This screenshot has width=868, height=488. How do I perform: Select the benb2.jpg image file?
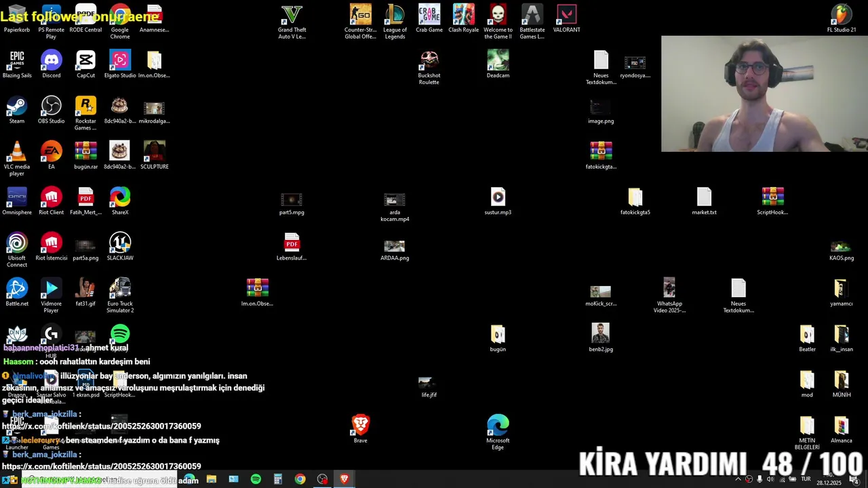601,338
